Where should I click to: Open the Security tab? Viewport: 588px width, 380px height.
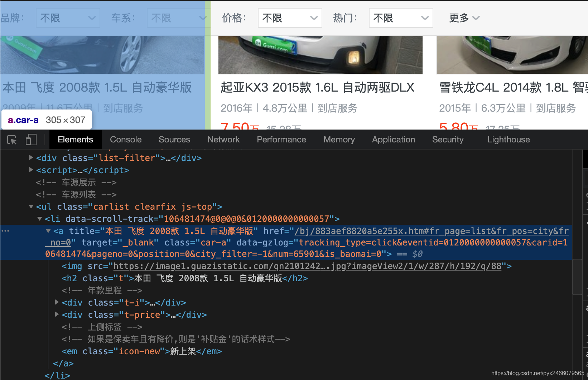448,140
